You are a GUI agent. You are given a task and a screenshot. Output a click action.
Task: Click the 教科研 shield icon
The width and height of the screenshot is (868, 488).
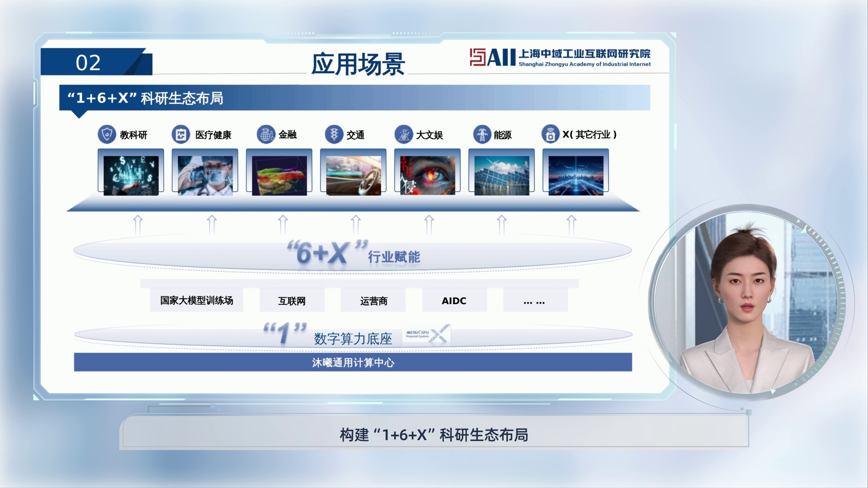107,134
